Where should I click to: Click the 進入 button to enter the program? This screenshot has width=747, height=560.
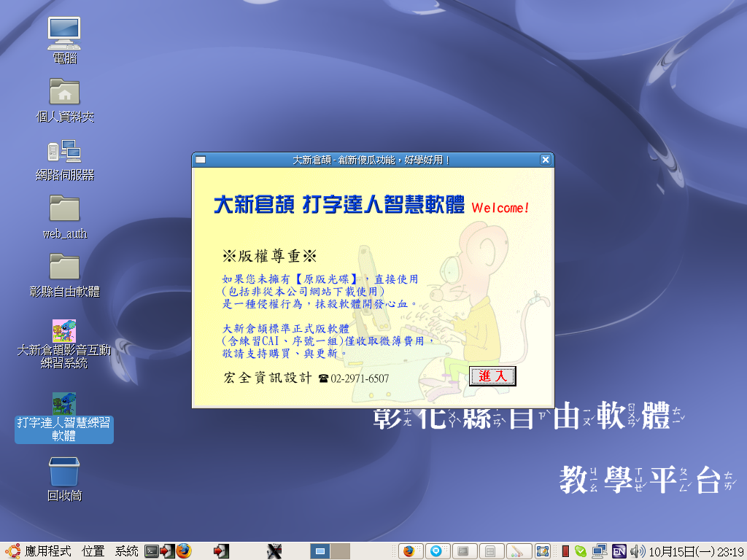[492, 376]
